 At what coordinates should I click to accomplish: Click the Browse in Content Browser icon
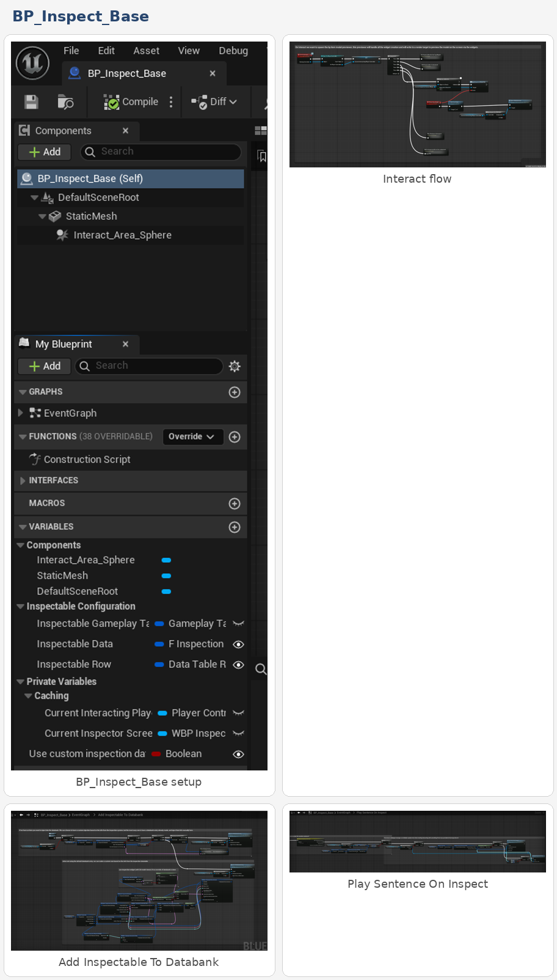coord(65,102)
